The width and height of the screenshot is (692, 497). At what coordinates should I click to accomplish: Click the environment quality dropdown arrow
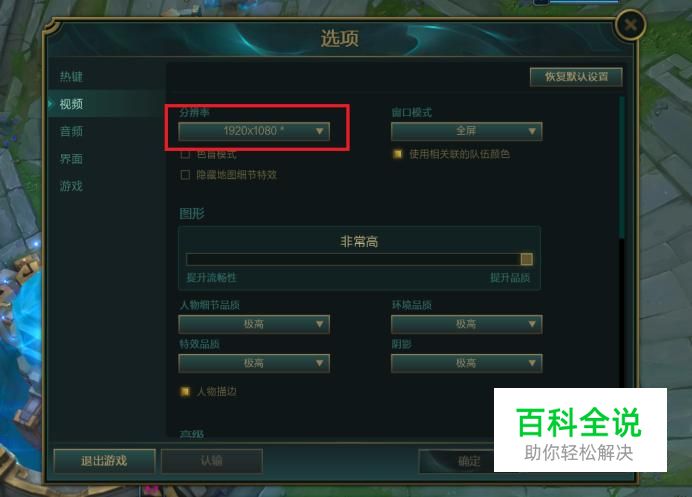click(x=532, y=324)
